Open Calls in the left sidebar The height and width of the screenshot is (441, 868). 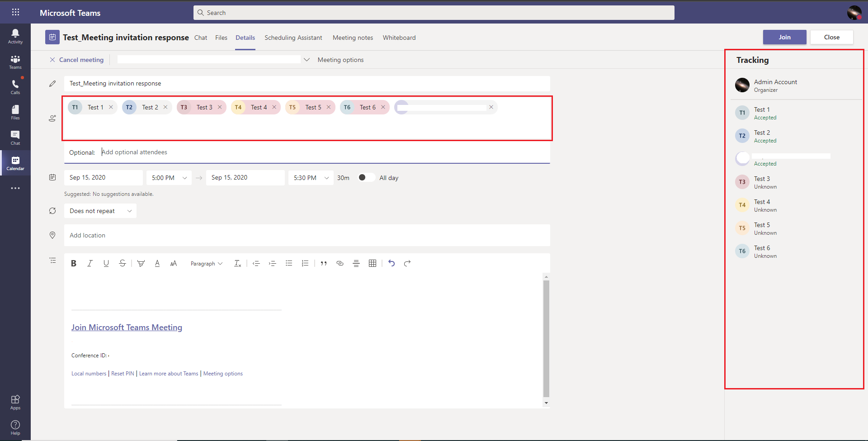click(x=15, y=87)
